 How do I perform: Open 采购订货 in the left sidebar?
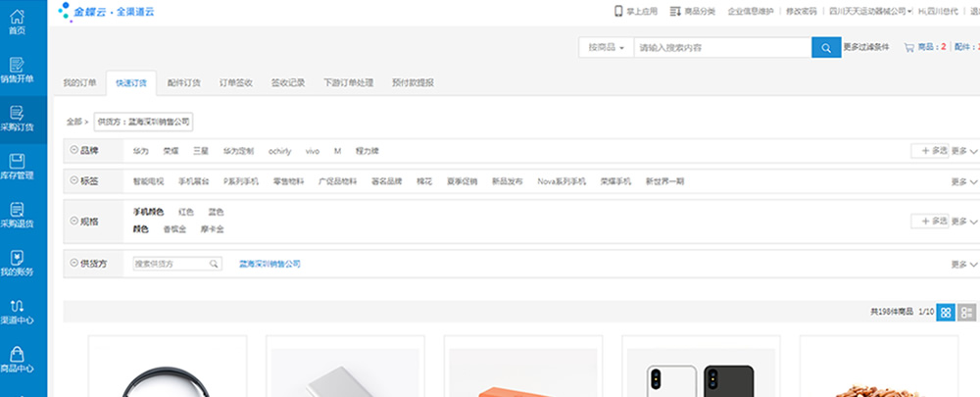[x=18, y=120]
